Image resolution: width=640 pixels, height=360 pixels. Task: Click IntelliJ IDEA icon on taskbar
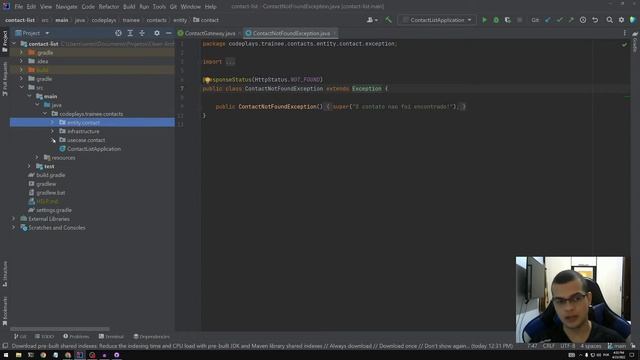click(80, 355)
